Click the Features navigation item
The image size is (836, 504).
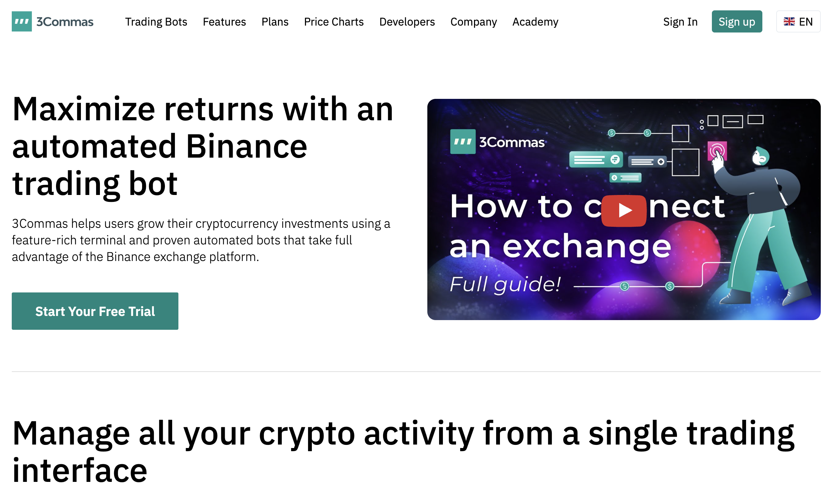224,21
